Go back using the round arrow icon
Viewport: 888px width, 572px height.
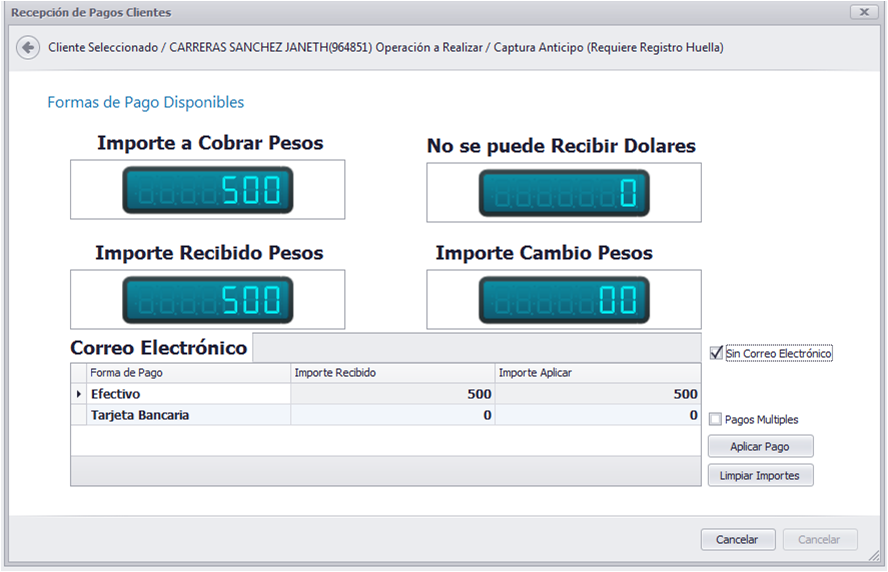[28, 48]
